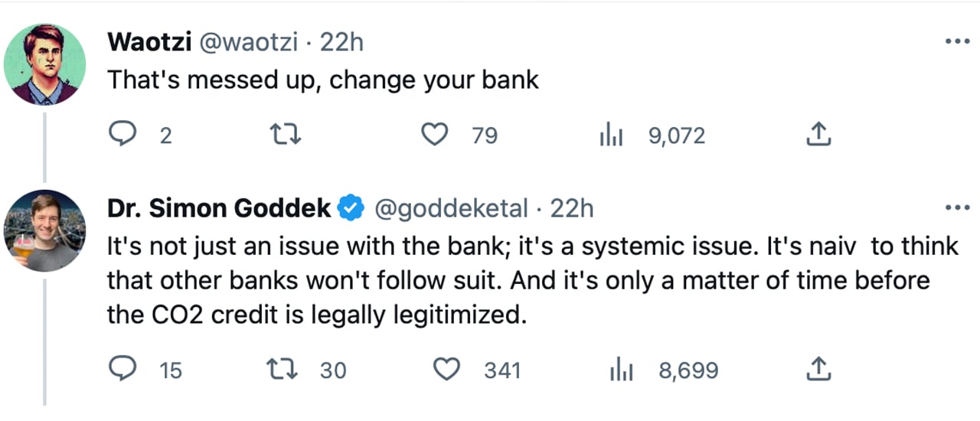Share Dr. Simon Goddek's tweet
The image size is (980, 421).
pyautogui.click(x=818, y=371)
